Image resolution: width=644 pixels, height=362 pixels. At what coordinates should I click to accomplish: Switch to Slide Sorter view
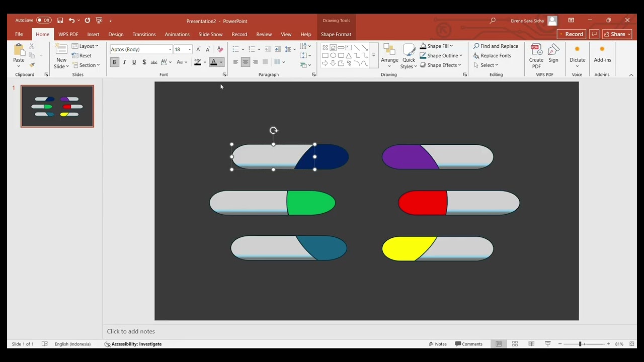515,344
